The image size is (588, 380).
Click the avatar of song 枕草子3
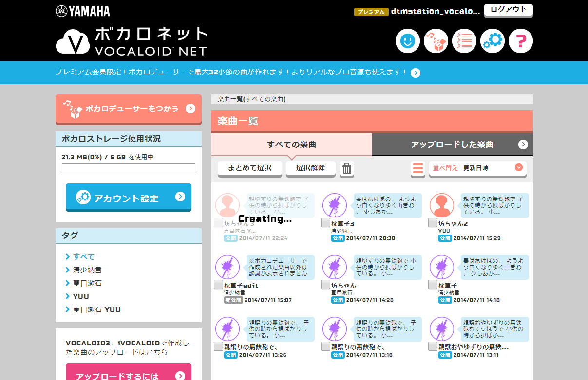pyautogui.click(x=335, y=205)
